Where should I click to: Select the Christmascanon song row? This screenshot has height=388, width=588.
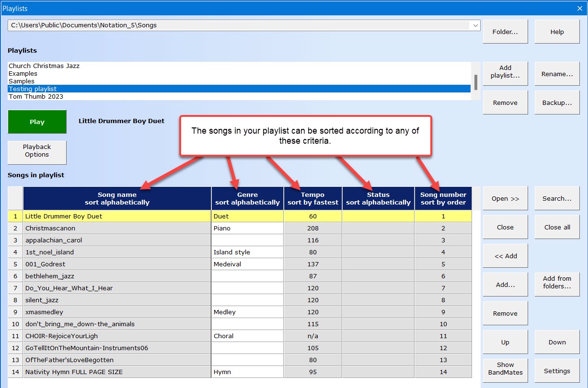click(x=50, y=228)
